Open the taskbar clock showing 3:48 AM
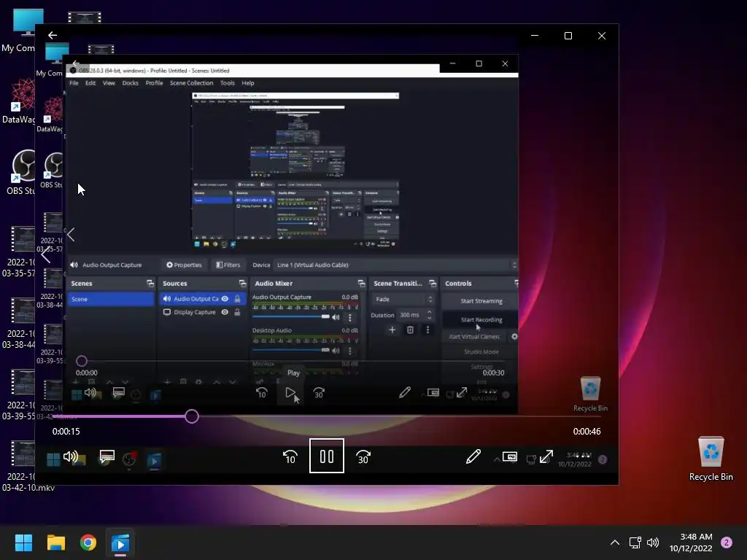Viewport: 747px width, 560px height. click(691, 542)
